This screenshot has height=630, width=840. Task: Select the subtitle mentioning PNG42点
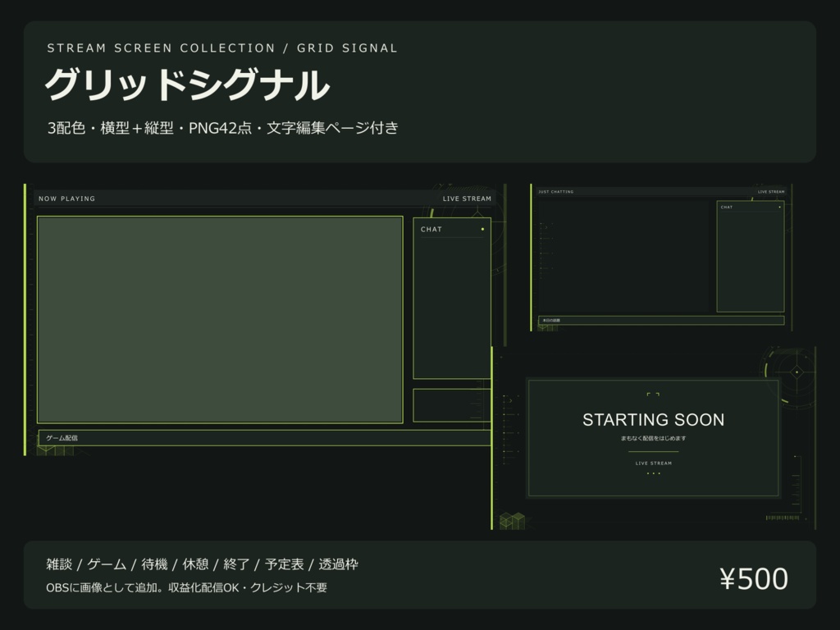[x=223, y=128]
